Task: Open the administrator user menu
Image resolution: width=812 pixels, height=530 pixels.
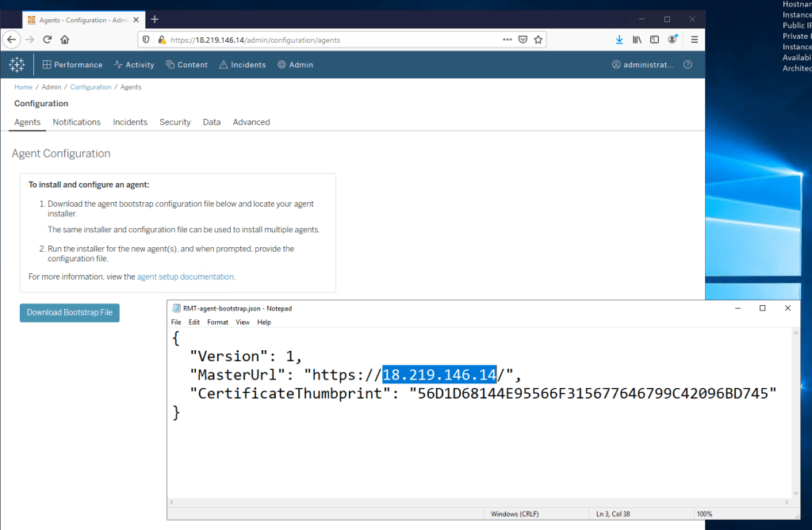Action: click(643, 65)
